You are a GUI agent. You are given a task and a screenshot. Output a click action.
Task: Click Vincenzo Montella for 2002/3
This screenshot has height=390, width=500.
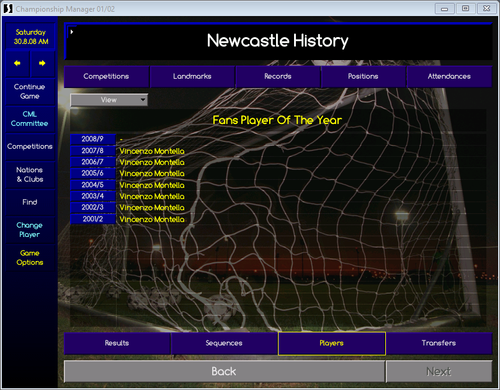click(152, 208)
